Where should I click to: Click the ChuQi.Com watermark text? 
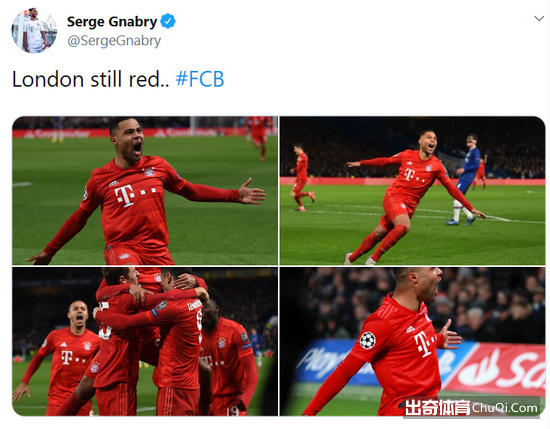coord(505,408)
